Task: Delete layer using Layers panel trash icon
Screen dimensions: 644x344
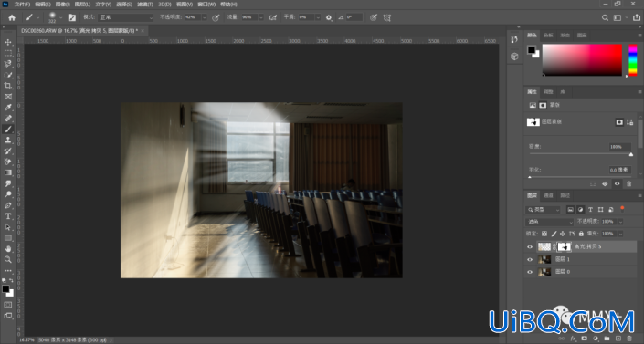Action: click(629, 339)
